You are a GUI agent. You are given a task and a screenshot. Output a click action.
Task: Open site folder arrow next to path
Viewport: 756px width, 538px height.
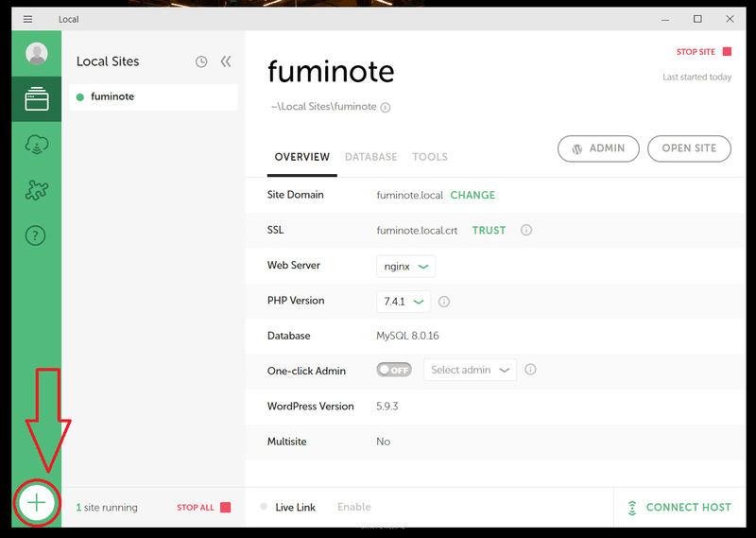pos(386,107)
